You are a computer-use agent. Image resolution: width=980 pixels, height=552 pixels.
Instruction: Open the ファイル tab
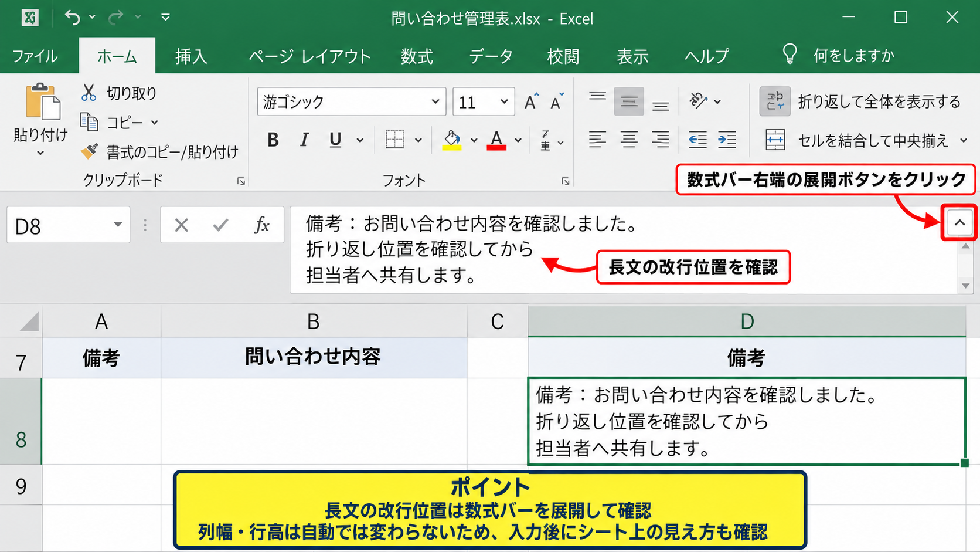pos(35,56)
